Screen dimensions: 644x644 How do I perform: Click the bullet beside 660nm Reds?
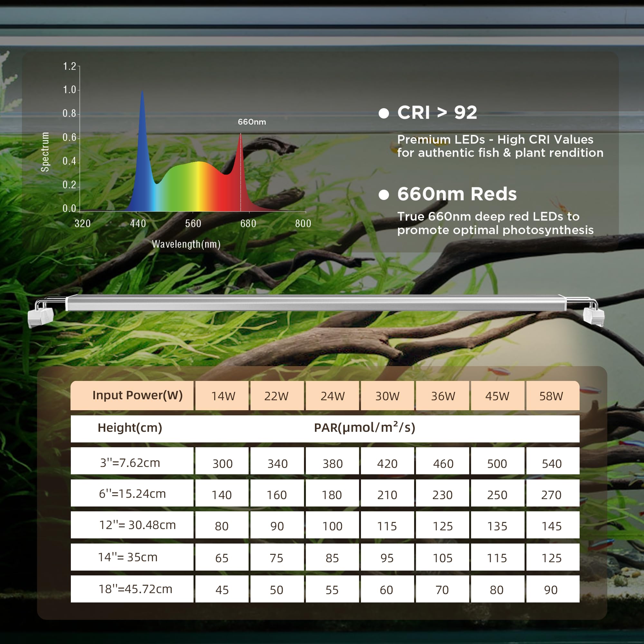coord(384,195)
